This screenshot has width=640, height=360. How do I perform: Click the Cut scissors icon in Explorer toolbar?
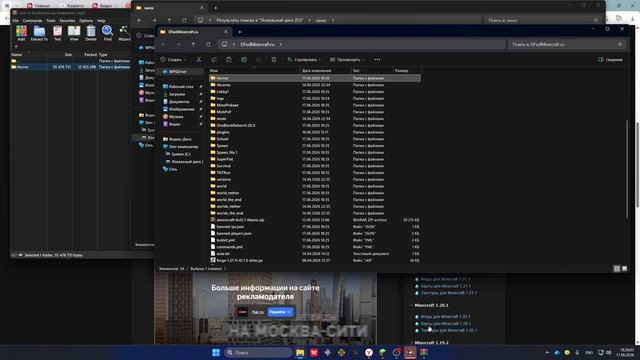click(199, 60)
